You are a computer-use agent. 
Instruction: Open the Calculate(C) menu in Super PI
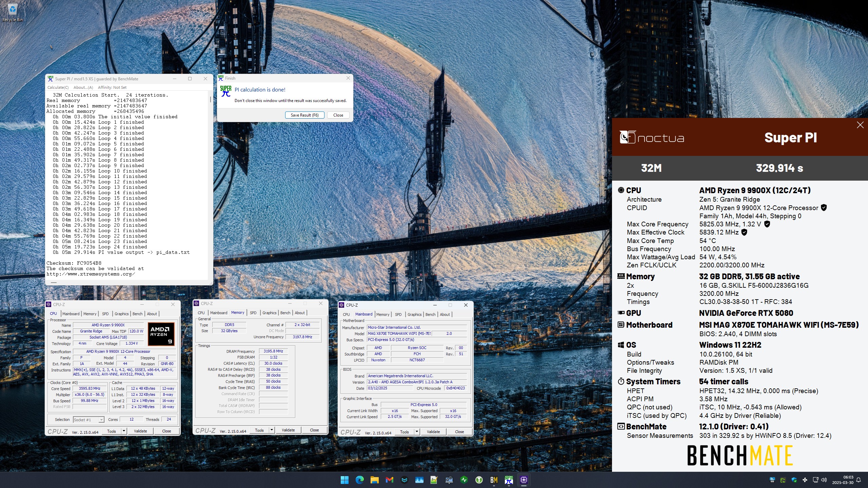(x=58, y=87)
